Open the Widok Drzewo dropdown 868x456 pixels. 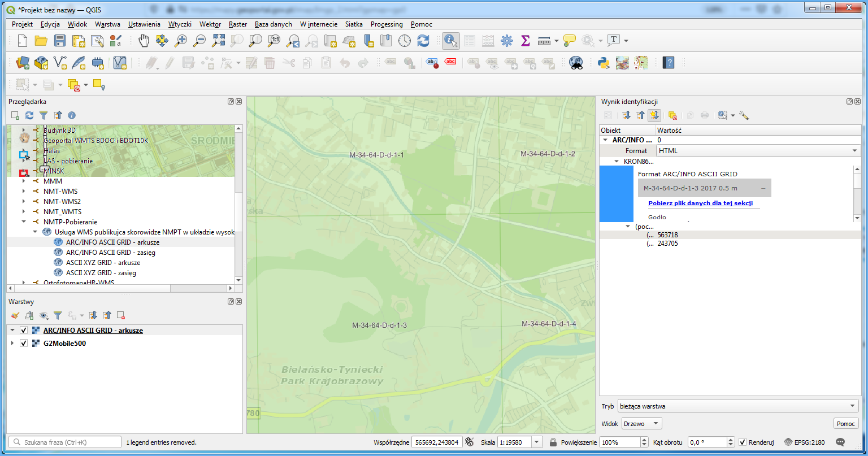point(641,424)
